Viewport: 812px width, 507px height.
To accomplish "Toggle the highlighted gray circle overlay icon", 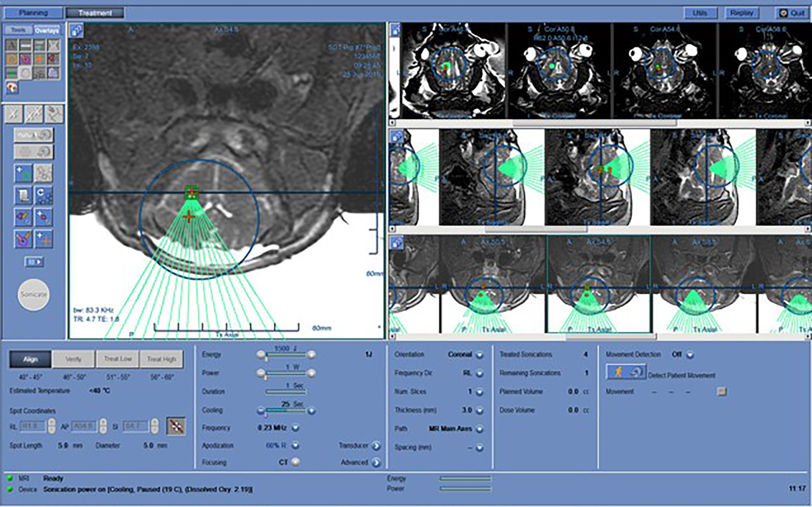I will (x=25, y=73).
